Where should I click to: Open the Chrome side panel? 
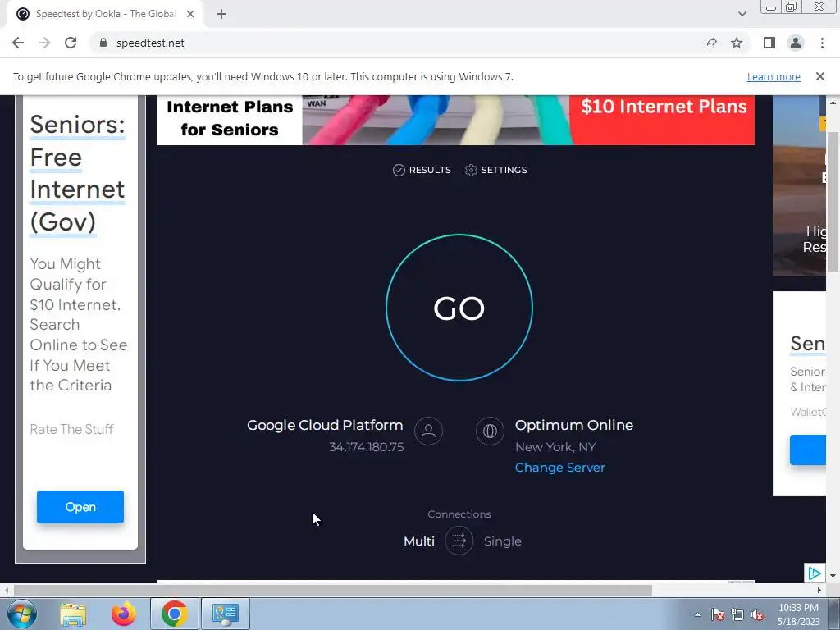[x=769, y=43]
